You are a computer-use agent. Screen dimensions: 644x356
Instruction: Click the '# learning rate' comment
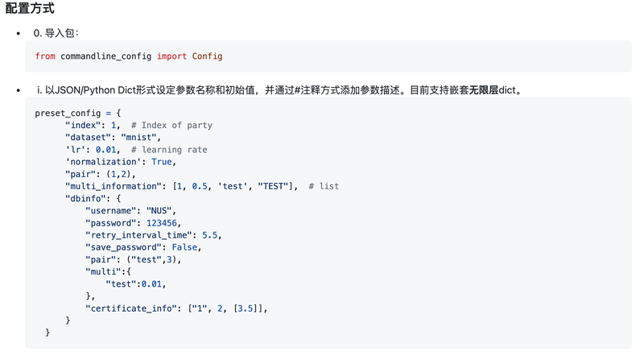pos(169,150)
